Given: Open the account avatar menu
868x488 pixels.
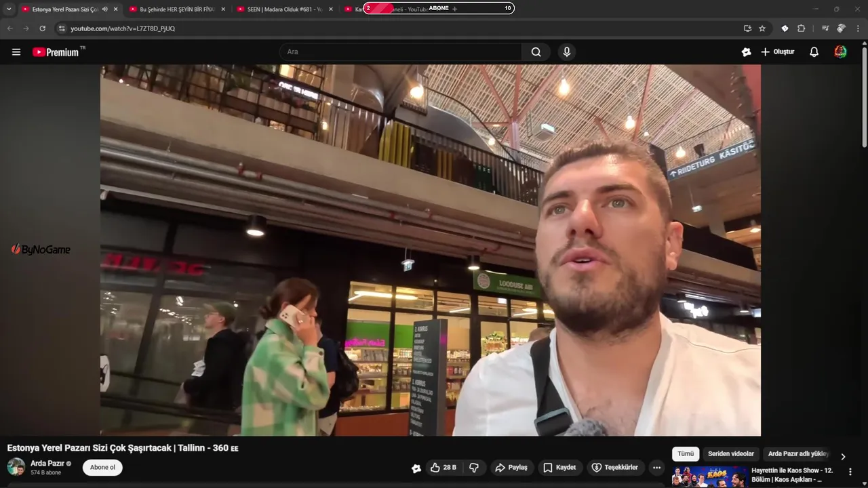Looking at the screenshot, I should click(840, 52).
